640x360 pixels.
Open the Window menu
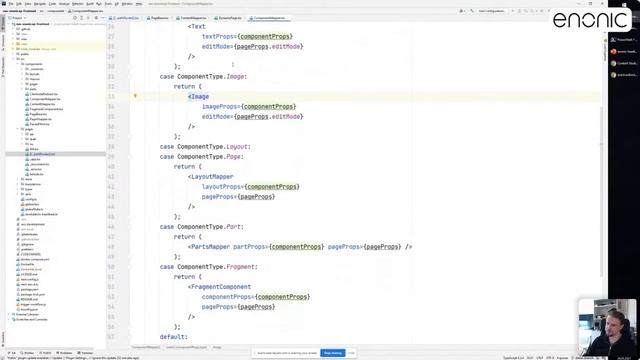point(127,4)
